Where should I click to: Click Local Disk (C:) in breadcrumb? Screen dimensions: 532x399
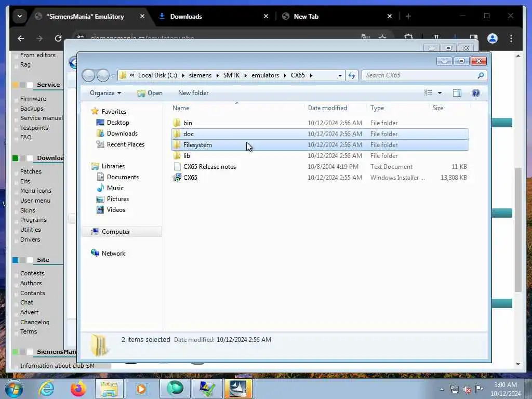click(x=157, y=75)
